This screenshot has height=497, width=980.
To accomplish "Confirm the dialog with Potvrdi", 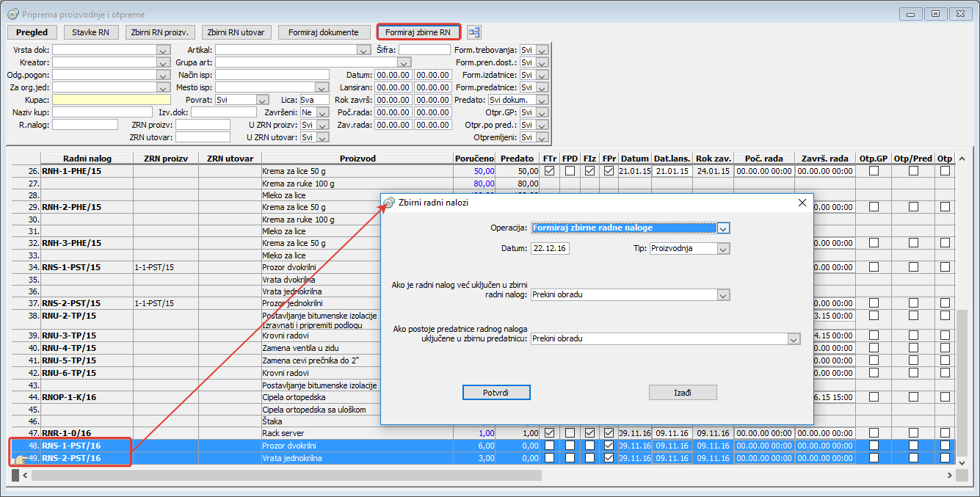I will tap(496, 393).
